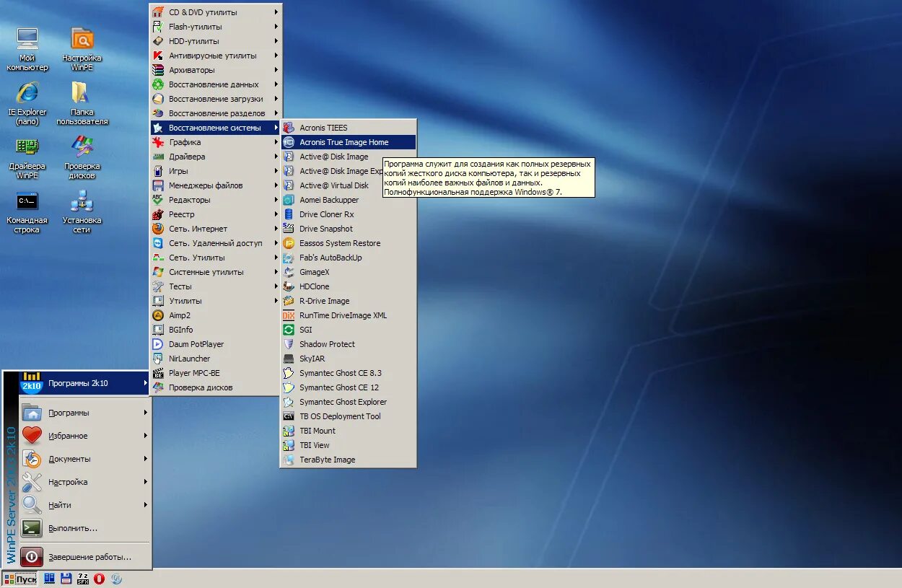The width and height of the screenshot is (902, 588).
Task: Open the Менеджеры файлов submenu
Action: [215, 185]
